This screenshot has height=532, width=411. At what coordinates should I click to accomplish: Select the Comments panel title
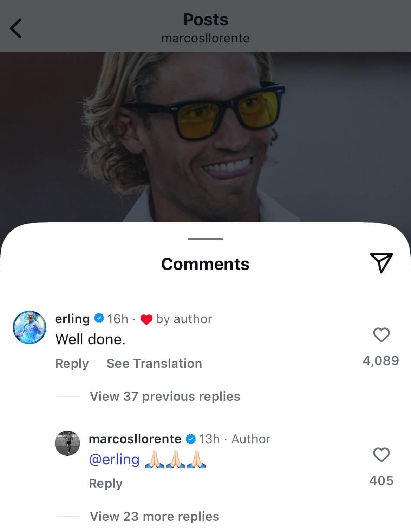pos(205,264)
